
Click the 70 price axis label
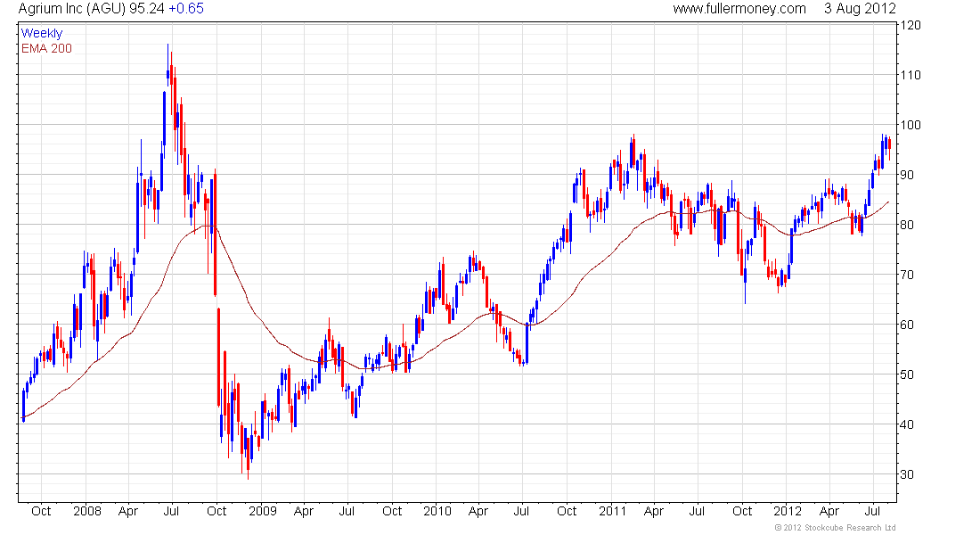click(x=907, y=275)
